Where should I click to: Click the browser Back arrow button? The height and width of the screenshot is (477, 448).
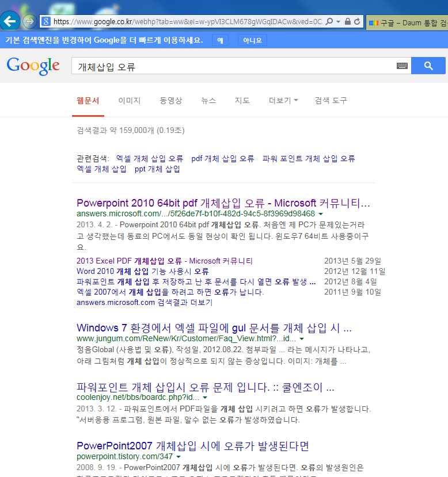coord(10,21)
